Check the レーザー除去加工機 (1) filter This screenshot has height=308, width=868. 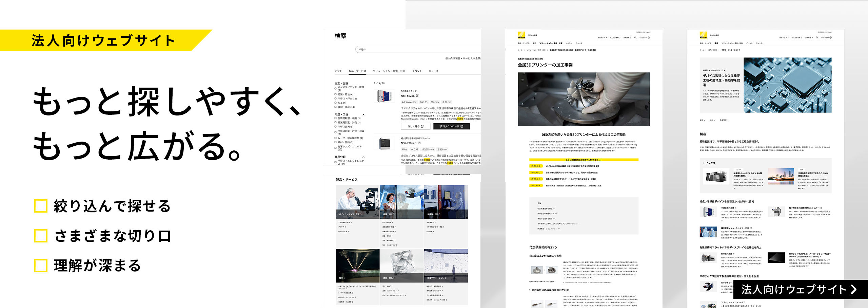336,138
